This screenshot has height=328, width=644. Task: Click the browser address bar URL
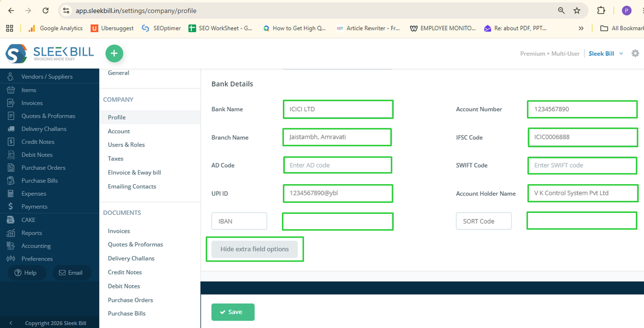tap(136, 11)
